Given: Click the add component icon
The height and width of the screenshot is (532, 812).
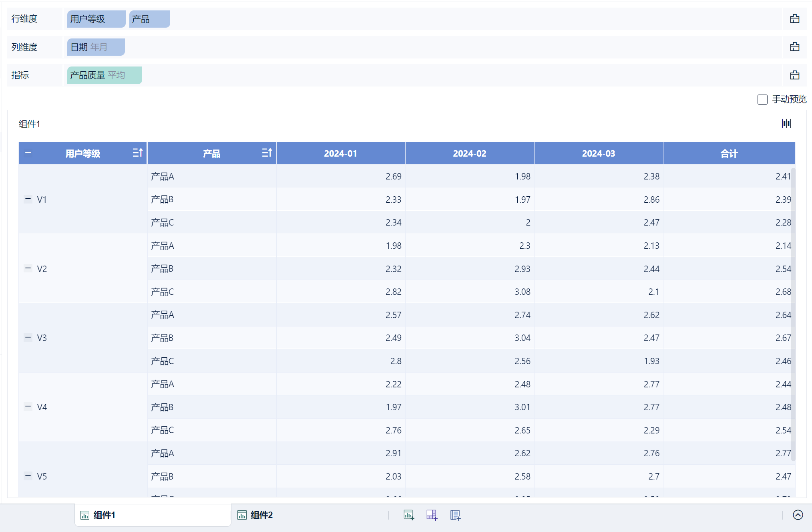Looking at the screenshot, I should (x=408, y=515).
